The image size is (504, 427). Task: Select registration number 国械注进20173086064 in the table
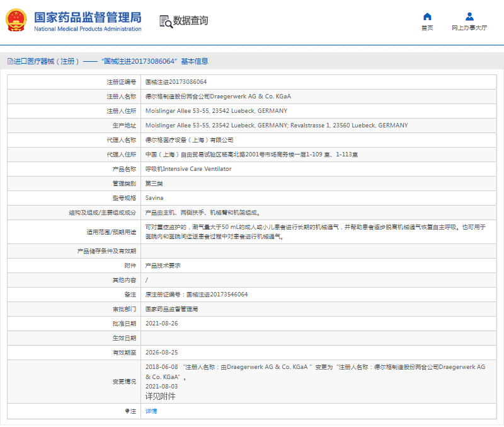tap(176, 82)
